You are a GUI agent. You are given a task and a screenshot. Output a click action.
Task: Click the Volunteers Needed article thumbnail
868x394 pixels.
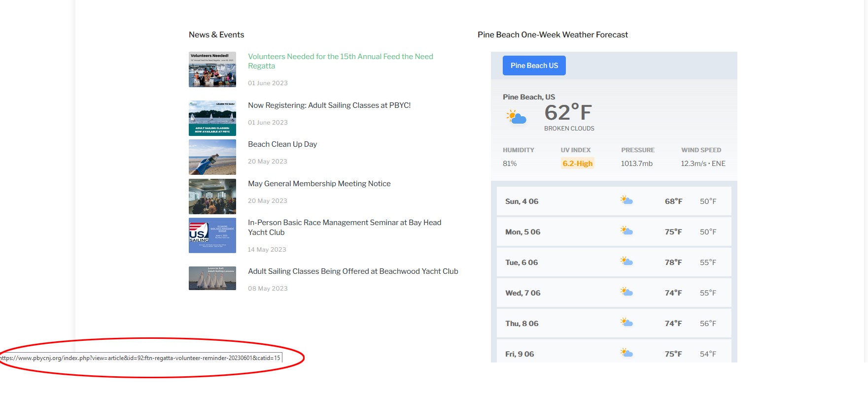(x=212, y=69)
